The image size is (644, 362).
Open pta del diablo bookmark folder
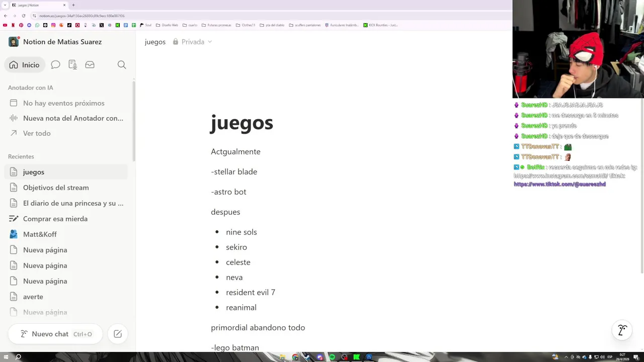272,25
